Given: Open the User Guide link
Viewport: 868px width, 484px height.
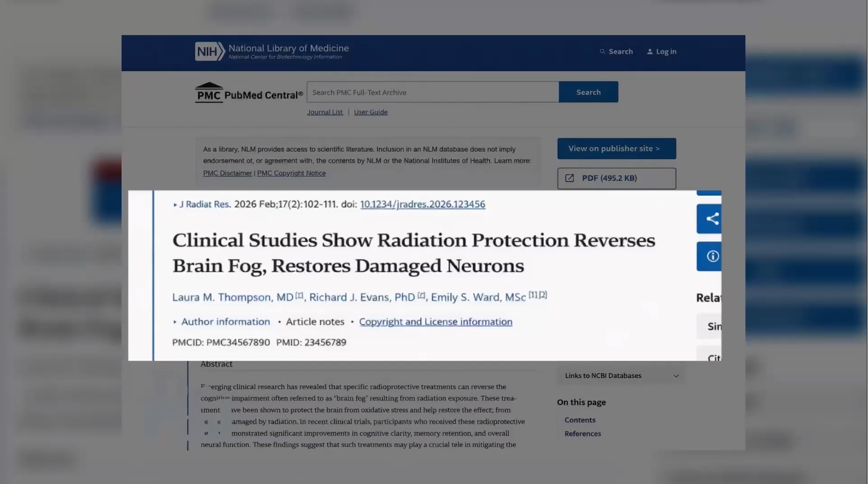Looking at the screenshot, I should [x=370, y=112].
